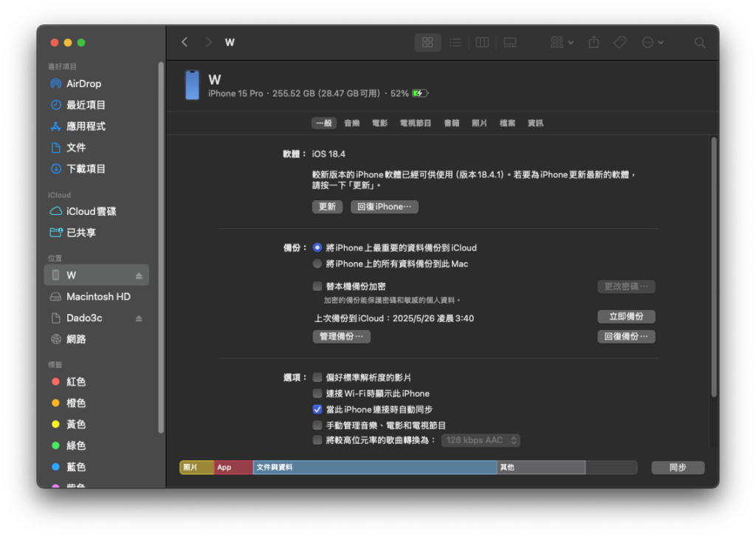Screen dimensions: 756x537
Task: Click the App segment of storage bar
Action: 233,468
